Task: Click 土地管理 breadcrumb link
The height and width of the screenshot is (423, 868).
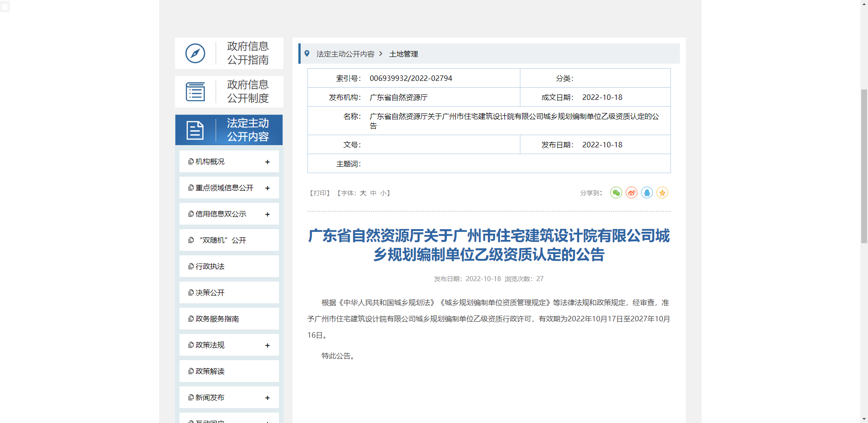Action: tap(404, 54)
